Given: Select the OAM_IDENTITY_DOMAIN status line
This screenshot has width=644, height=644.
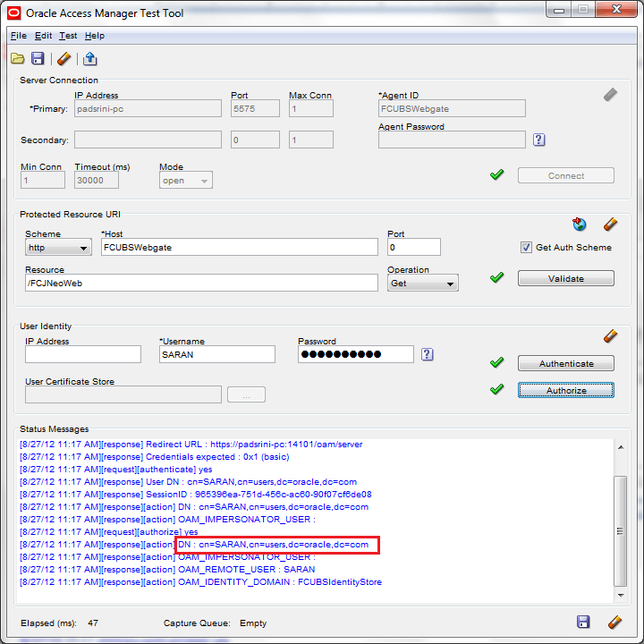Looking at the screenshot, I should point(201,582).
